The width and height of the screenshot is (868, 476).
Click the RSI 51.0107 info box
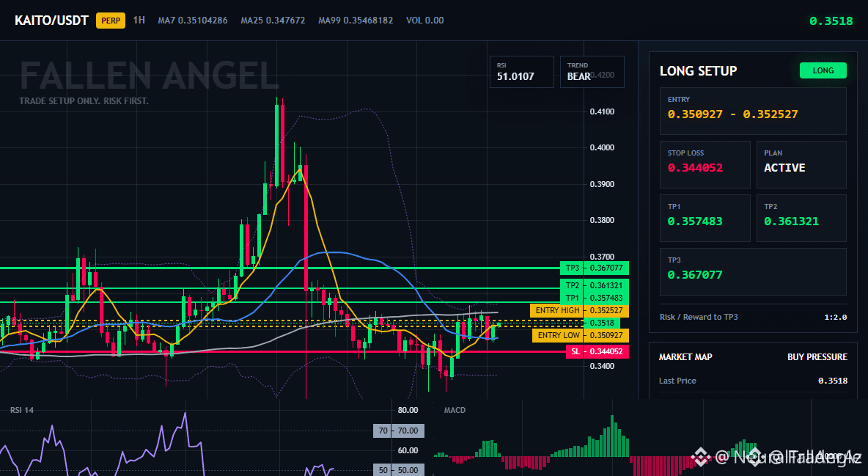(521, 71)
